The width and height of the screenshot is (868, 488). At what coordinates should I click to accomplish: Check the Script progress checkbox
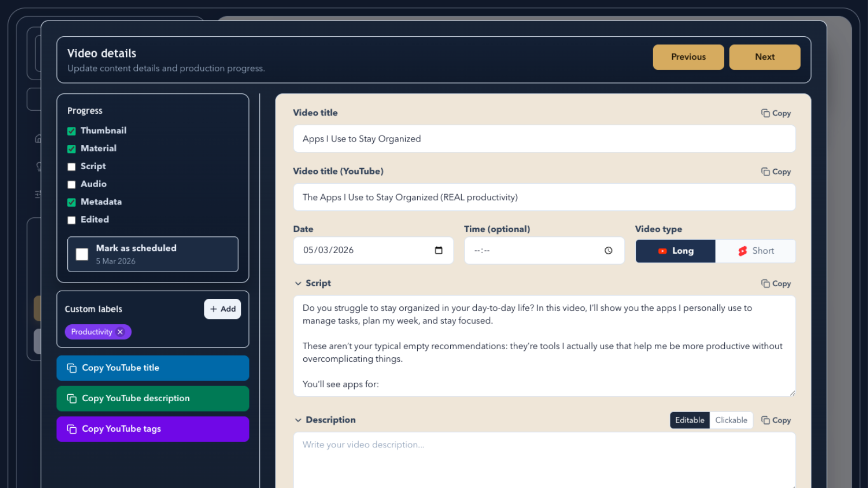[x=71, y=166]
